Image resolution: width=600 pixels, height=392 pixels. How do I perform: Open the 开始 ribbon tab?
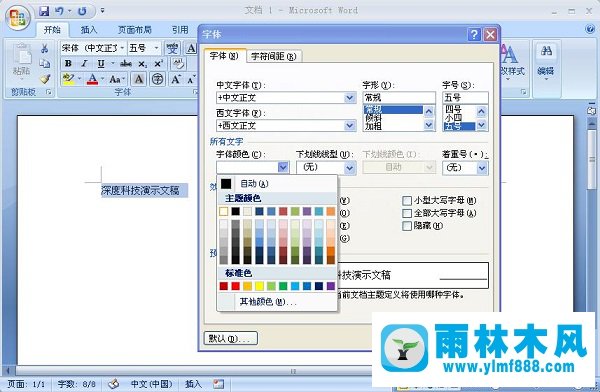(x=52, y=29)
